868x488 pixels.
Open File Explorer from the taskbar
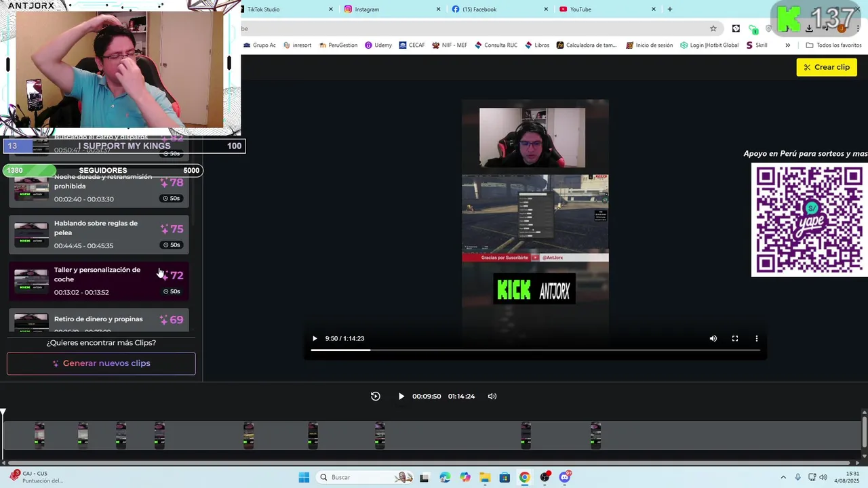[x=485, y=478]
